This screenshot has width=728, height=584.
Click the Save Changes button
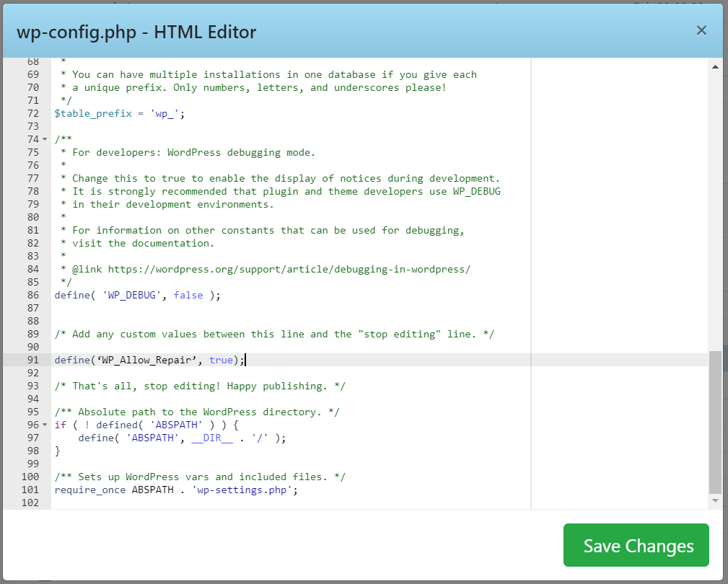coord(636,545)
